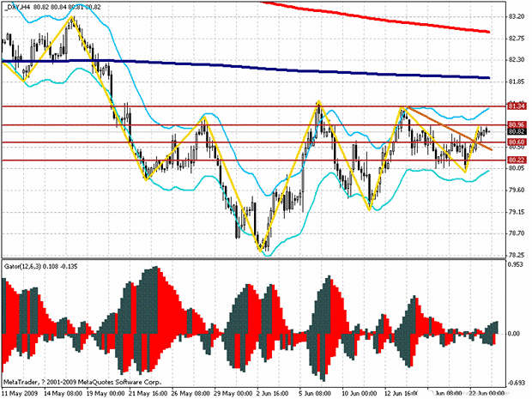Click the 19 May 00:00 date label
The image size is (532, 399).
(x=106, y=394)
